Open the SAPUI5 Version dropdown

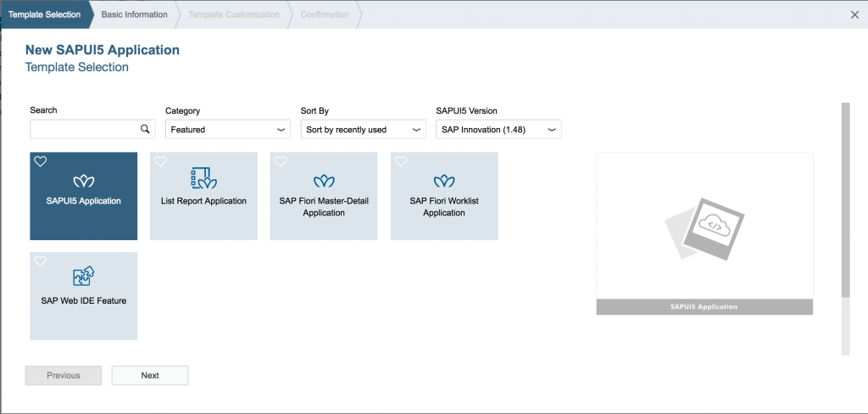point(498,130)
